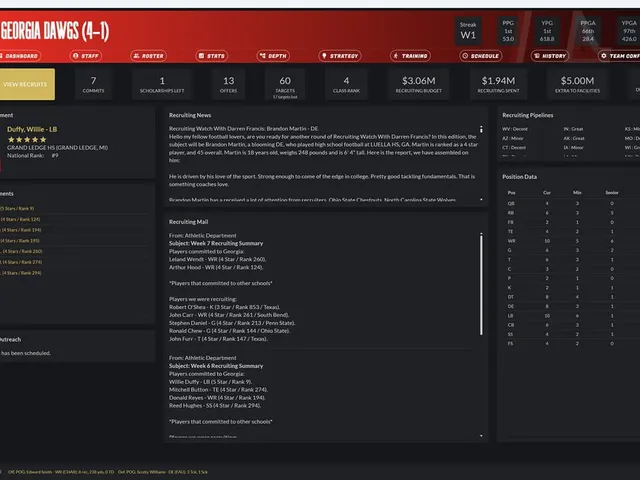Click the Scholarships Left tile
Viewport: 640px width, 480px height.
162,84
